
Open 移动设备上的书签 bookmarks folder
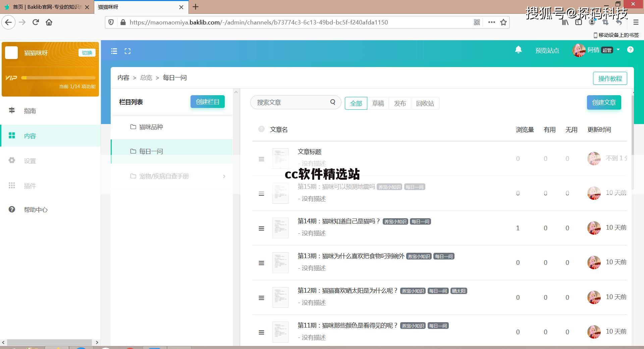(616, 35)
